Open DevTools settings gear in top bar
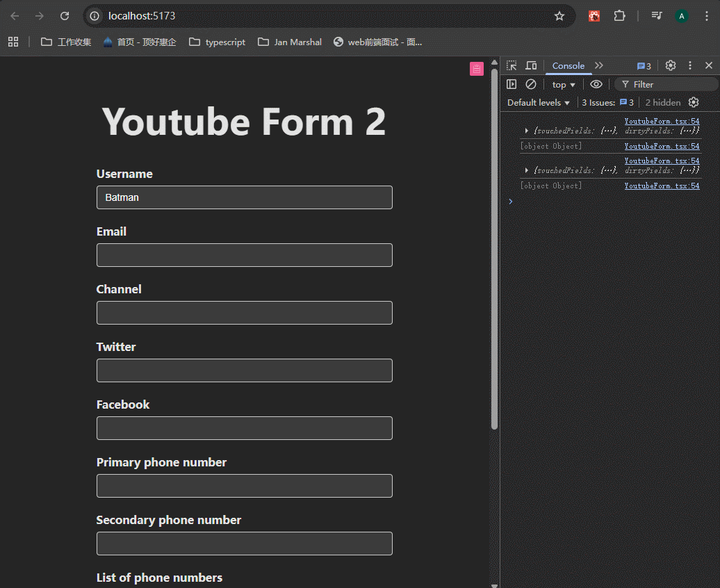 coord(671,65)
